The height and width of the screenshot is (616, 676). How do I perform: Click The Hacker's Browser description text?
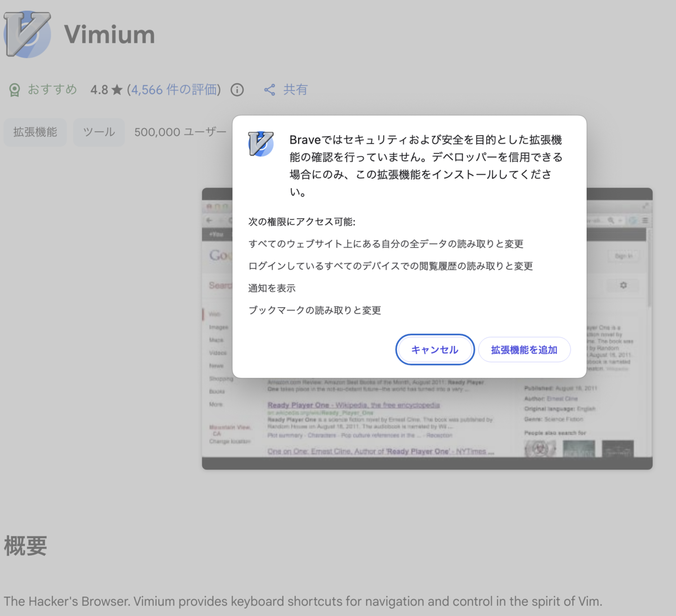303,601
